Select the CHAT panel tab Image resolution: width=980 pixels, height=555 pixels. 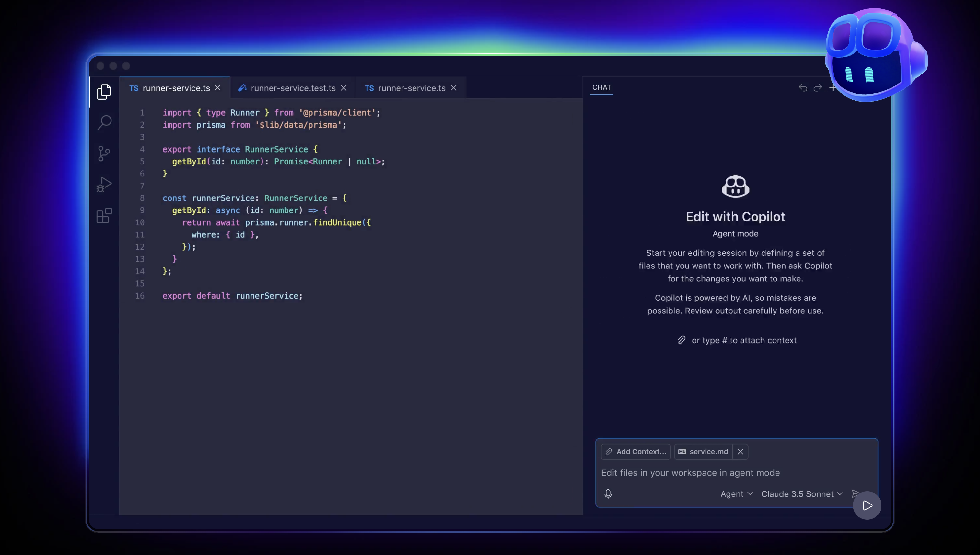coord(601,87)
